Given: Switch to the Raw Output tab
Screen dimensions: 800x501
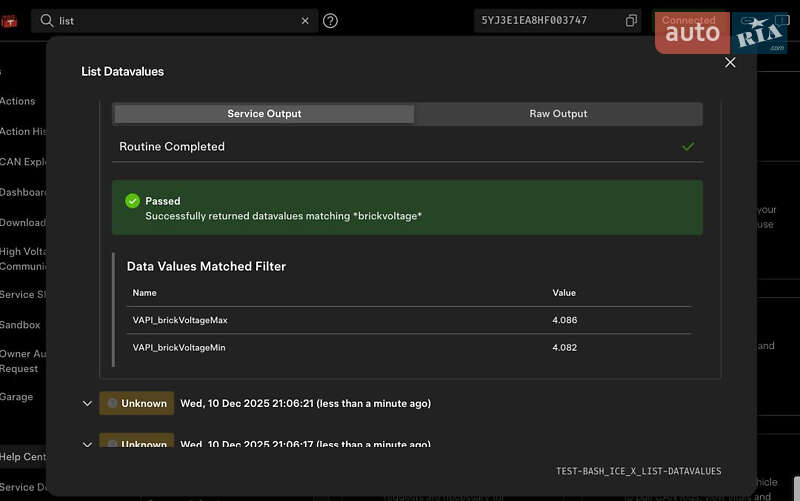Looking at the screenshot, I should 558,114.
